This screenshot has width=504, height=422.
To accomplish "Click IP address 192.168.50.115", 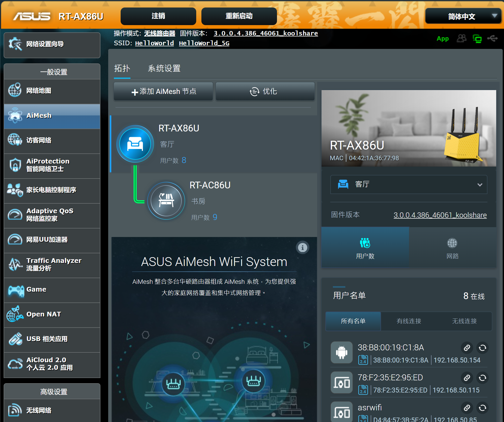I will click(x=456, y=390).
